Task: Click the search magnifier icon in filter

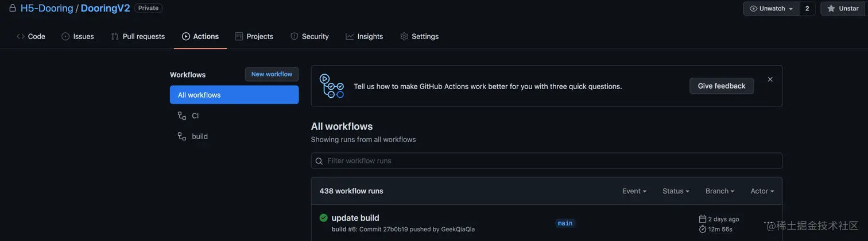Action: 320,161
